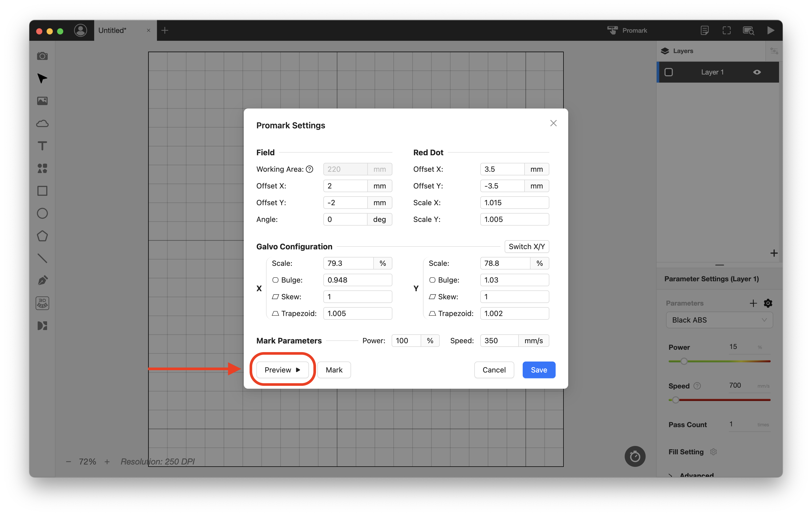Edit the Field Angle field
This screenshot has height=516, width=812.
click(x=345, y=219)
